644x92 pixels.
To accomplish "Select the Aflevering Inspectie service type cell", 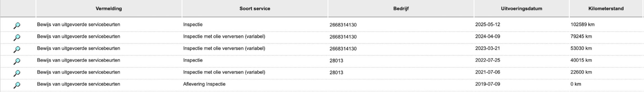I will [204, 84].
